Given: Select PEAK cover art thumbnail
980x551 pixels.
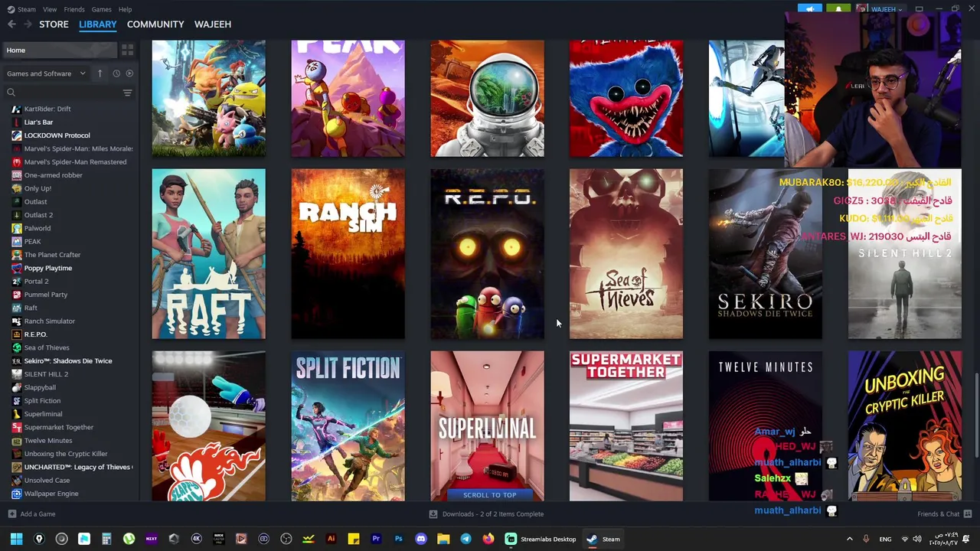Looking at the screenshot, I should click(348, 99).
